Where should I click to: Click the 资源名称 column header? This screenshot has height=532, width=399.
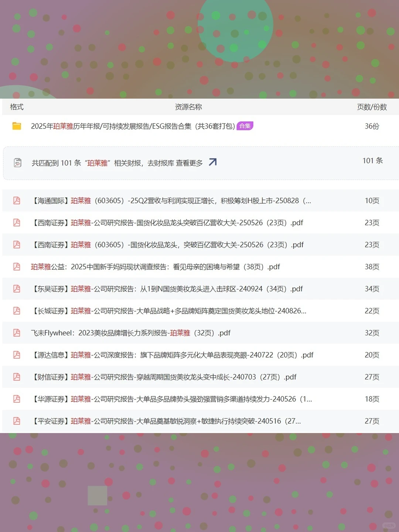pos(188,107)
